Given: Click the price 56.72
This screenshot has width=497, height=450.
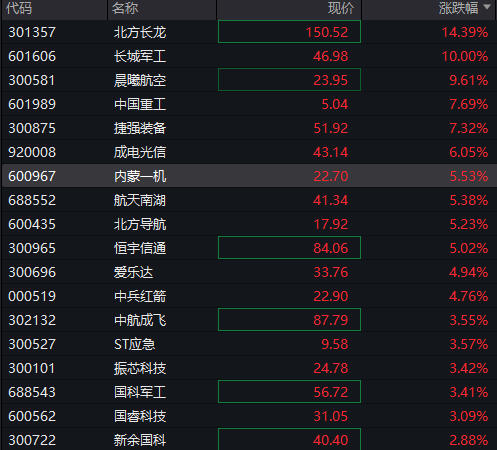Looking at the screenshot, I should click(x=330, y=392).
